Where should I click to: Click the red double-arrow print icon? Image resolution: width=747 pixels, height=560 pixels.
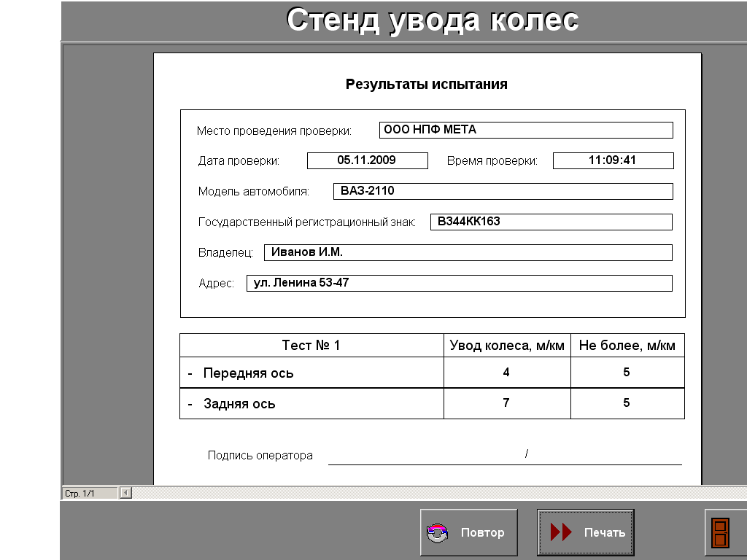point(561,532)
